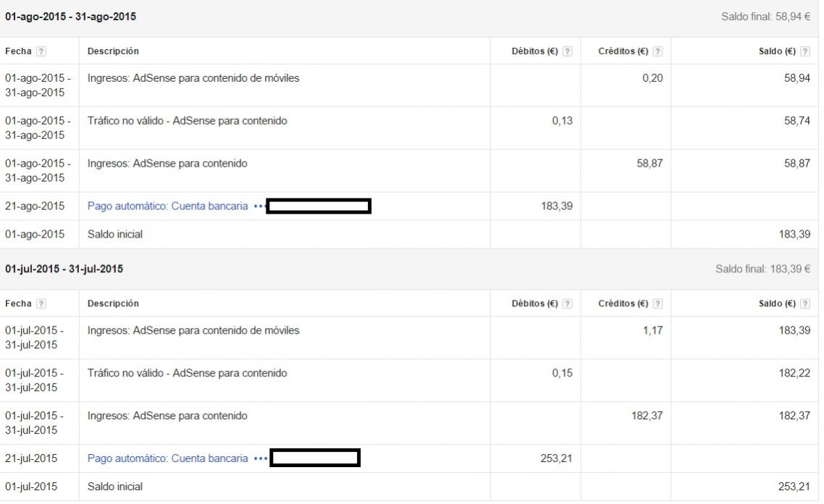Click Créditos help icon in August table
Image resolution: width=824 pixels, height=504 pixels.
657,51
